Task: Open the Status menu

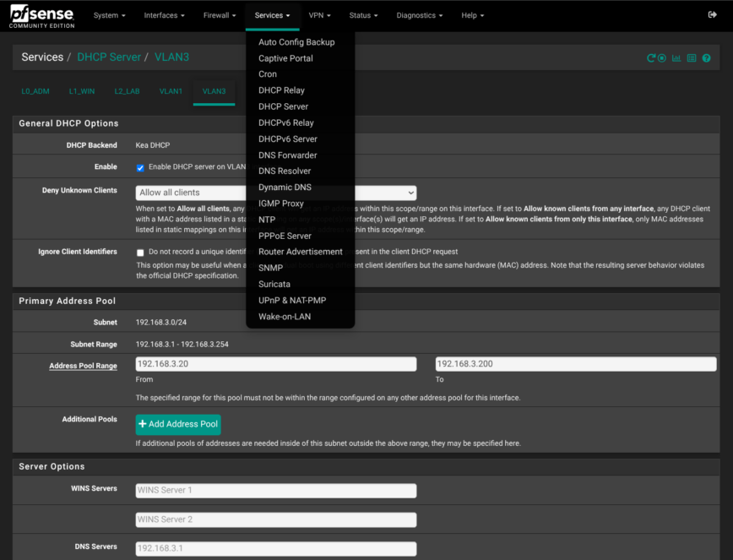Action: [363, 15]
